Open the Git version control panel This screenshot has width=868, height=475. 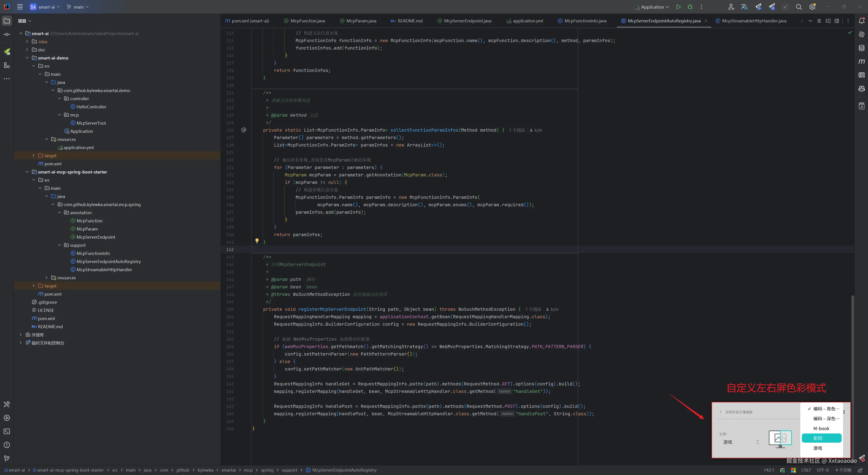pyautogui.click(x=7, y=458)
